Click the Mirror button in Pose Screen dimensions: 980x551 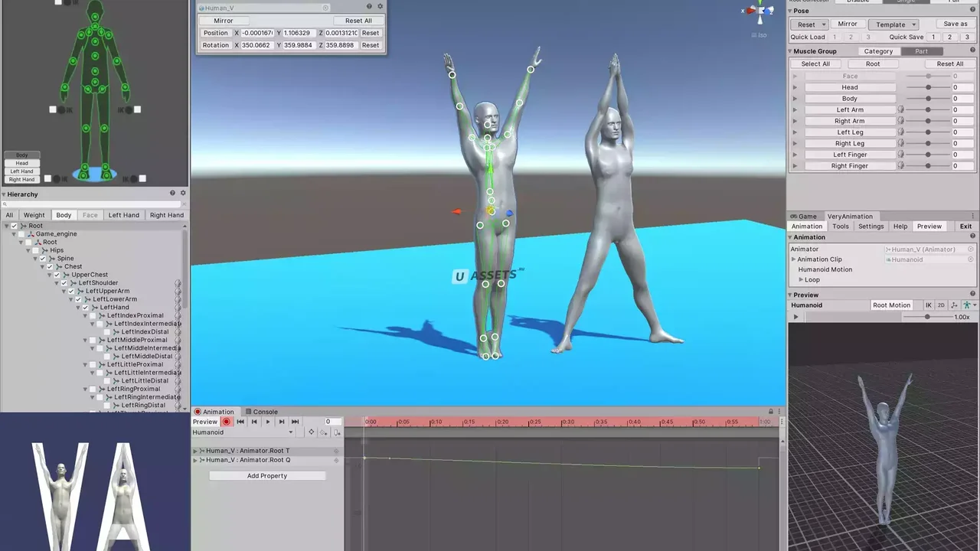(848, 24)
